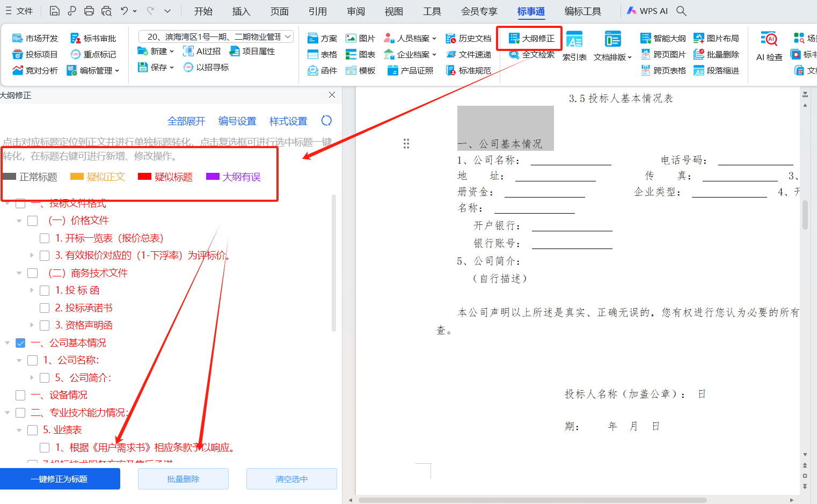Open the 审阅 review tab

pyautogui.click(x=355, y=11)
